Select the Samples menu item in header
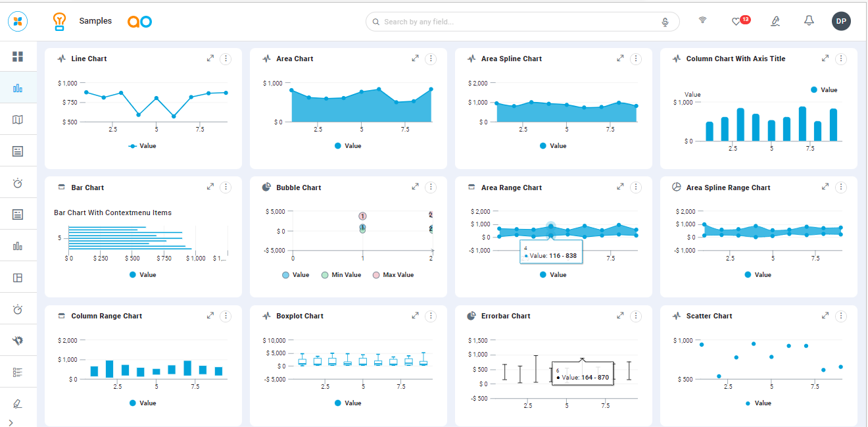The width and height of the screenshot is (868, 427). [x=95, y=21]
